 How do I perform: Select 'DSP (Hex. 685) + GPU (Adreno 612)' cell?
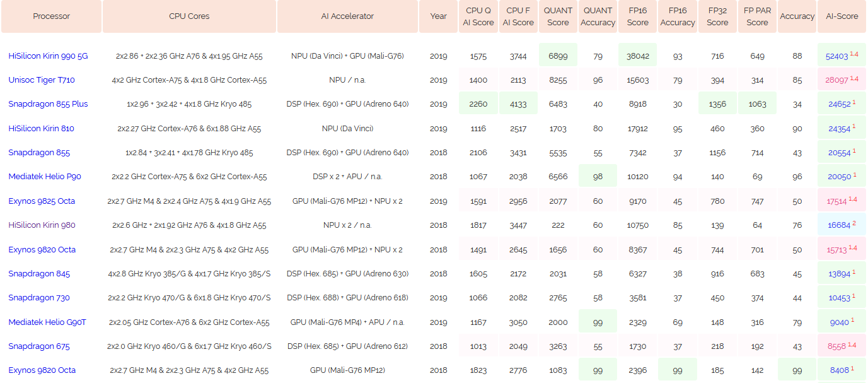tap(347, 346)
